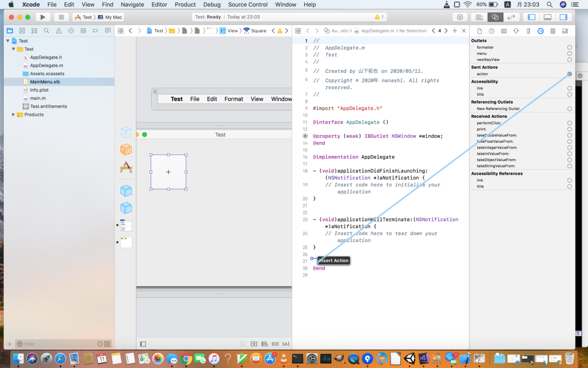
Task: Show the Project navigator folder icon
Action: 10,30
